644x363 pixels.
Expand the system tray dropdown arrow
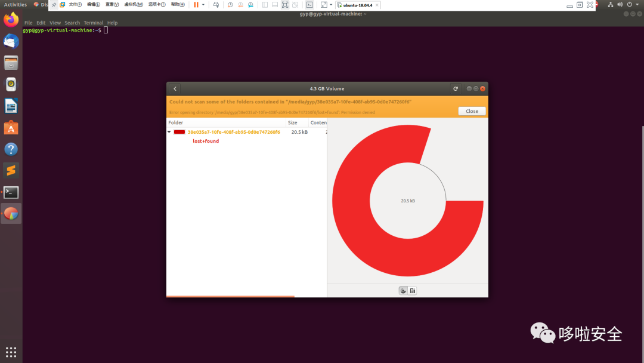pyautogui.click(x=637, y=5)
